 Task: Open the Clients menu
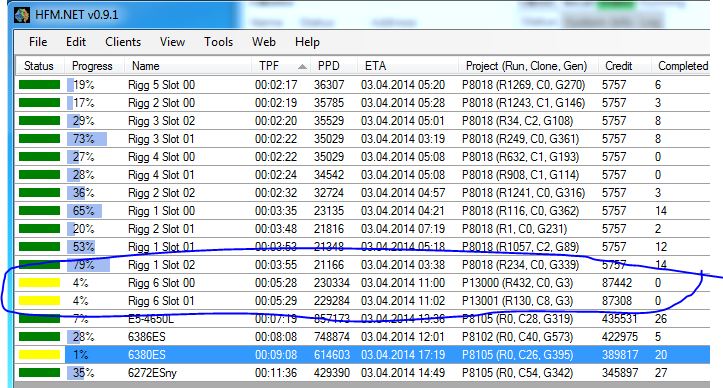coord(123,42)
